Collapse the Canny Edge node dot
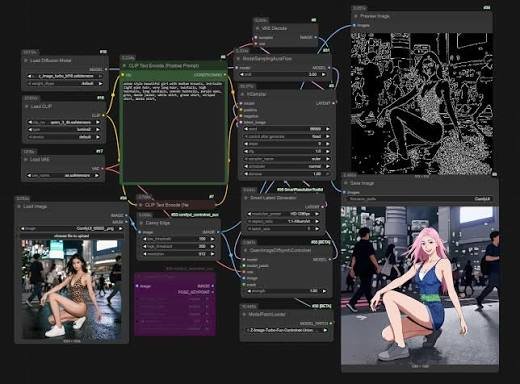Image resolution: width=520 pixels, height=384 pixels. tap(142, 223)
